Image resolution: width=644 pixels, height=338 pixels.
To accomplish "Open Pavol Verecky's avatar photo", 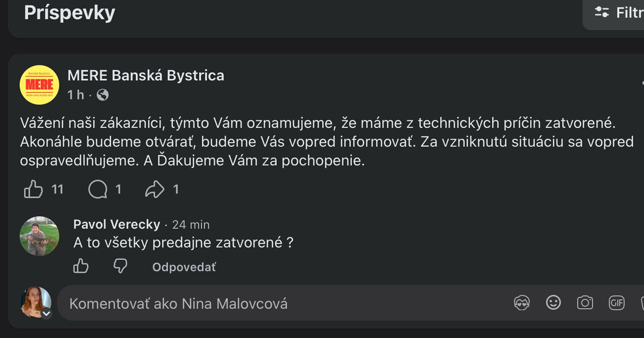I will (39, 236).
